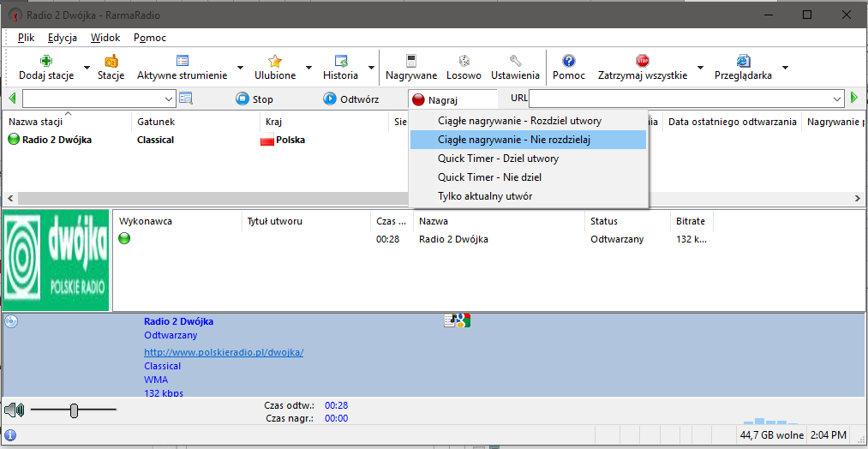
Task: Open the polskieradio.pl/dwojka link
Action: click(224, 352)
